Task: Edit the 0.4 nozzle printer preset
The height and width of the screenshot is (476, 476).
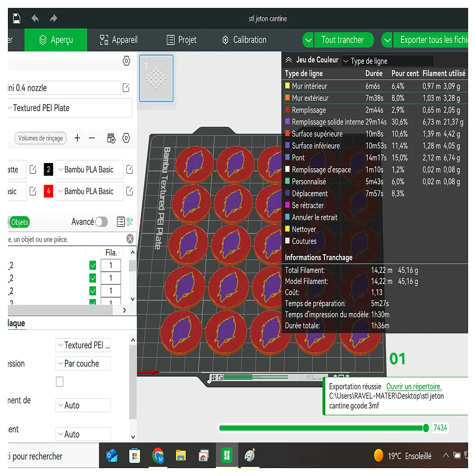Action: point(126,88)
